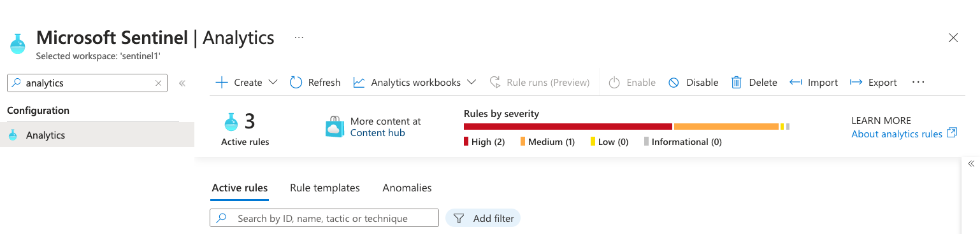Viewport: 980px width, 234px height.
Task: Click the red High severity bar
Action: click(x=568, y=127)
